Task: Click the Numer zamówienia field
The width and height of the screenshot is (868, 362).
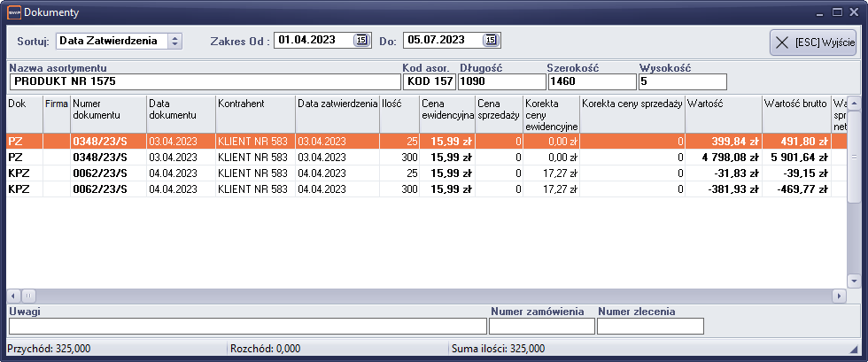Action: coord(542,326)
